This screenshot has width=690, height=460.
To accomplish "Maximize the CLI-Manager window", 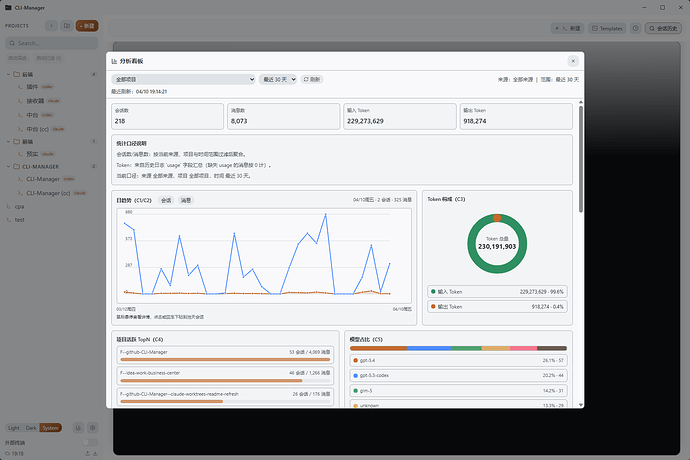I will coord(662,7).
